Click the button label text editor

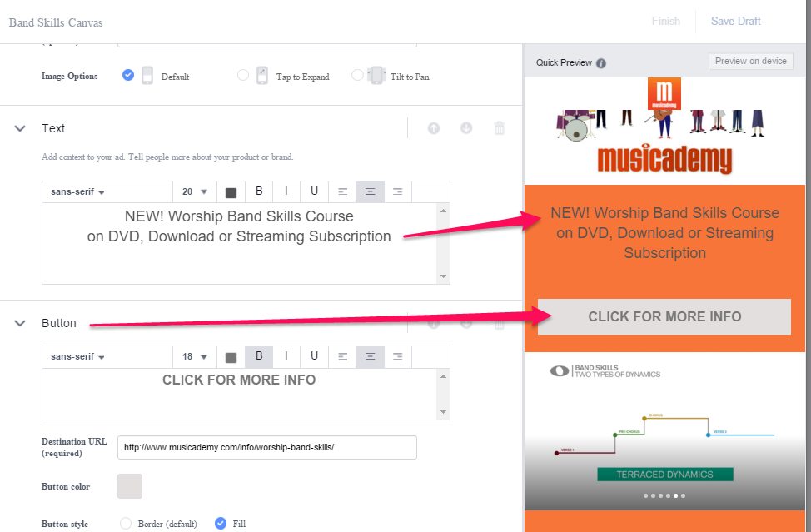[240, 394]
